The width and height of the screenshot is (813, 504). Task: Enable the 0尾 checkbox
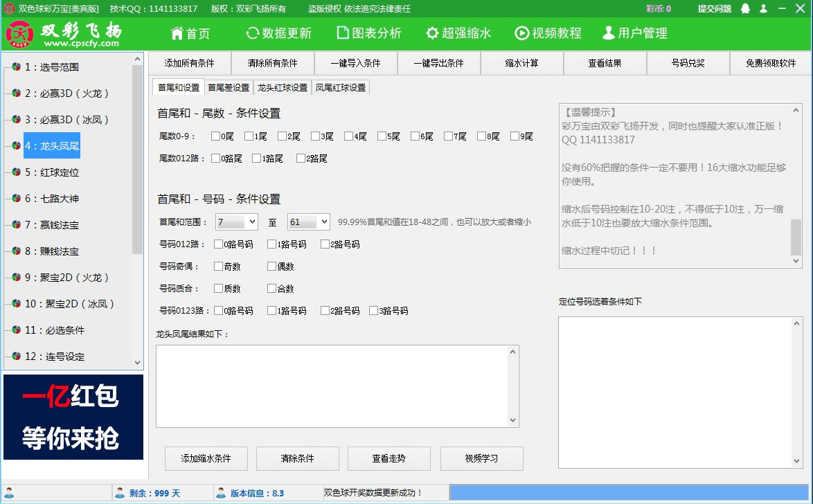215,136
